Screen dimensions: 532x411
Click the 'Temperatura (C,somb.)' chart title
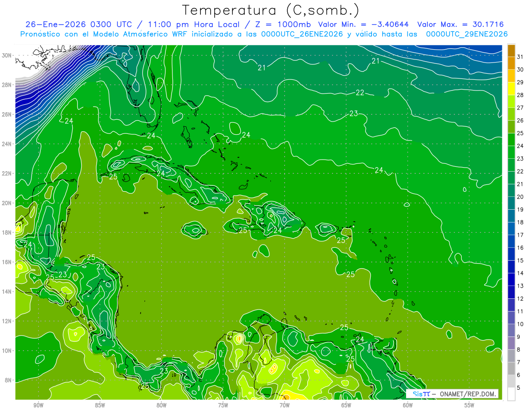coord(271,10)
